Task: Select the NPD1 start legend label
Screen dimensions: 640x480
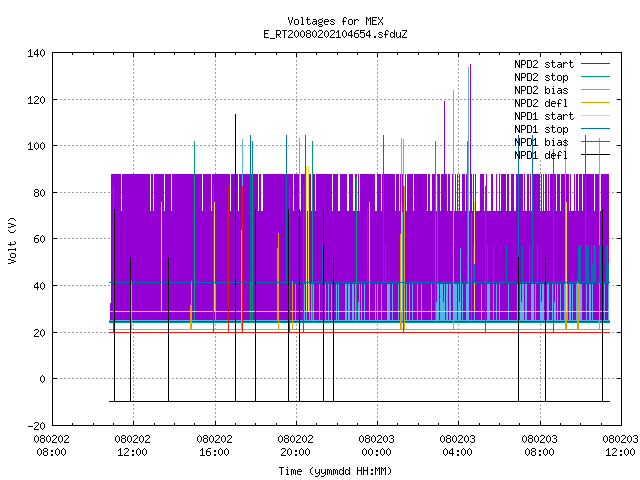Action: coord(544,116)
